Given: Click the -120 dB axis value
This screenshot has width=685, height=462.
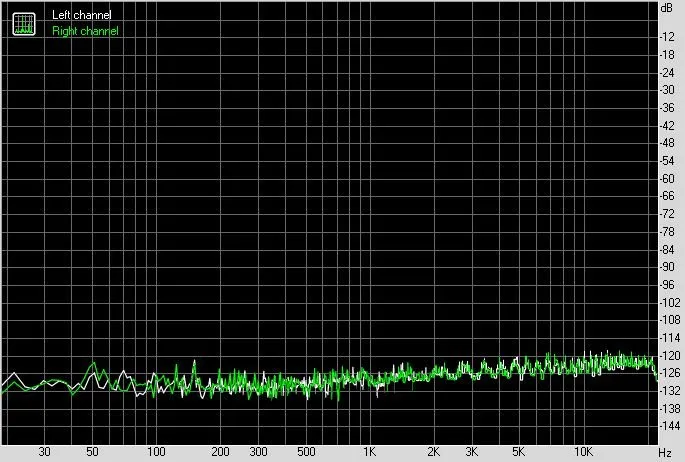Looking at the screenshot, I should coord(670,356).
